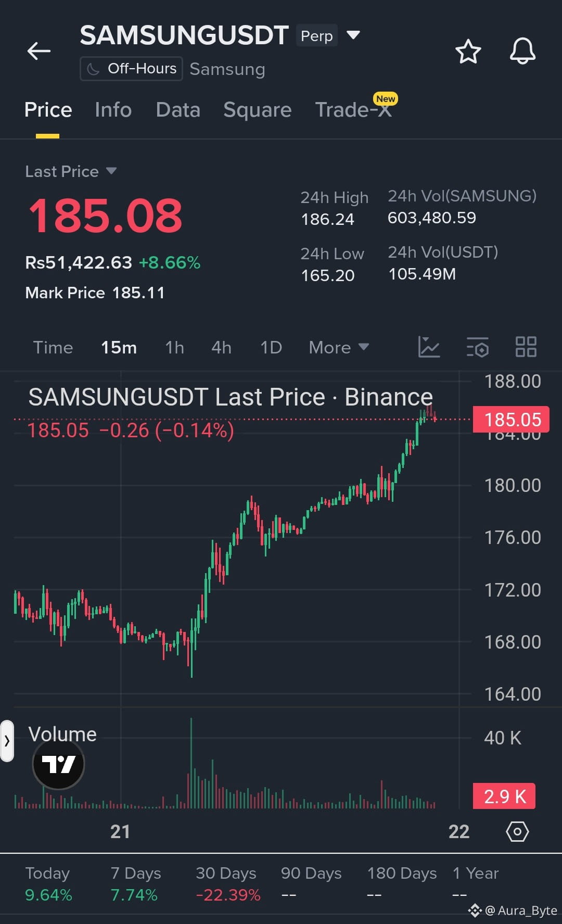Open price alerts via bell icon
The height and width of the screenshot is (924, 562).
522,51
